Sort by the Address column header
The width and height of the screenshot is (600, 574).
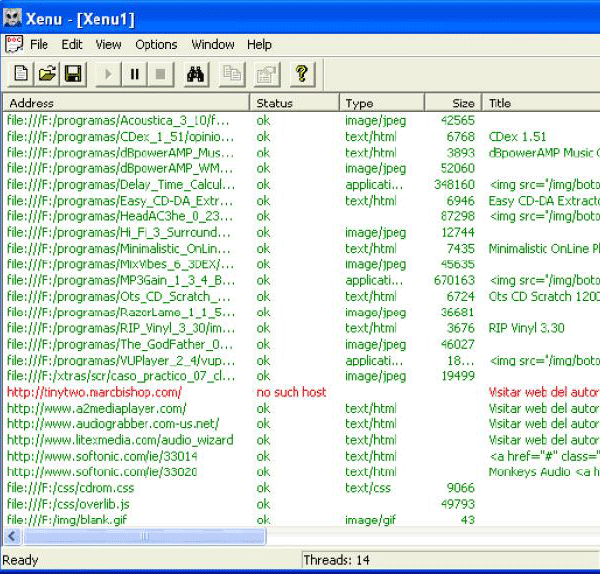pos(126,103)
